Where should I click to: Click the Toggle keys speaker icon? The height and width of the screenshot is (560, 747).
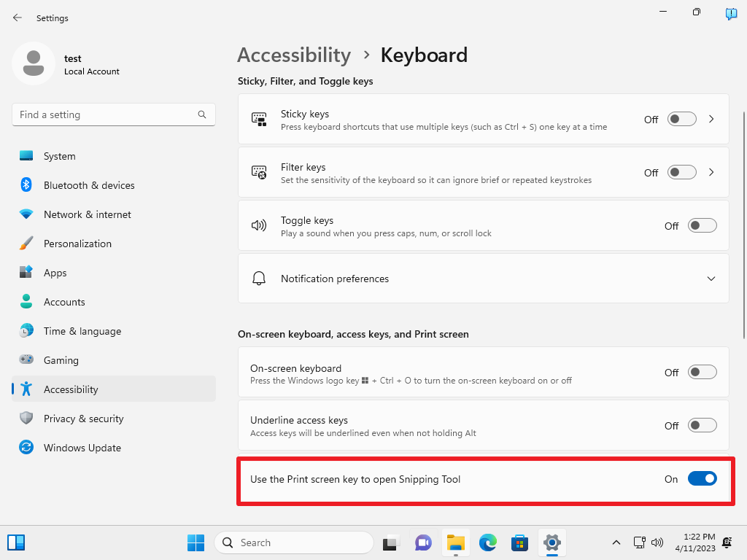coord(259,225)
